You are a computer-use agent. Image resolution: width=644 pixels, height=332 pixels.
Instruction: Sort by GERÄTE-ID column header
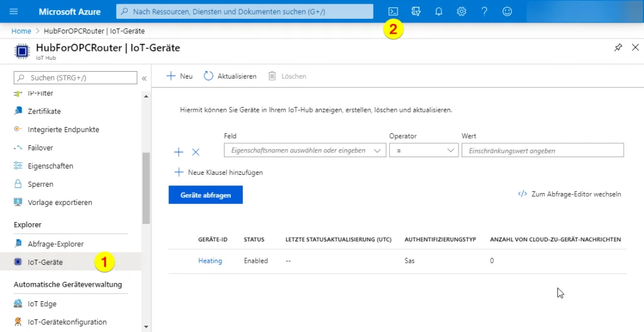click(213, 239)
